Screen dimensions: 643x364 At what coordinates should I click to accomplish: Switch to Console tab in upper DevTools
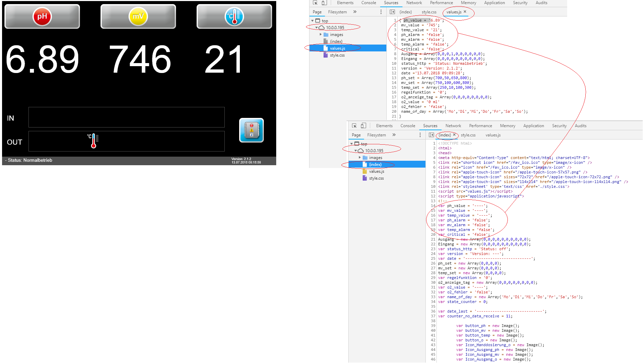(x=369, y=3)
